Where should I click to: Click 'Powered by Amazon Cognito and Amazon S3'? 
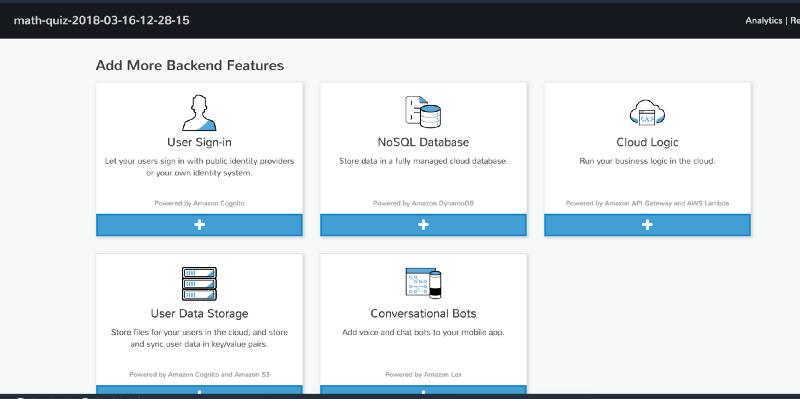click(199, 375)
